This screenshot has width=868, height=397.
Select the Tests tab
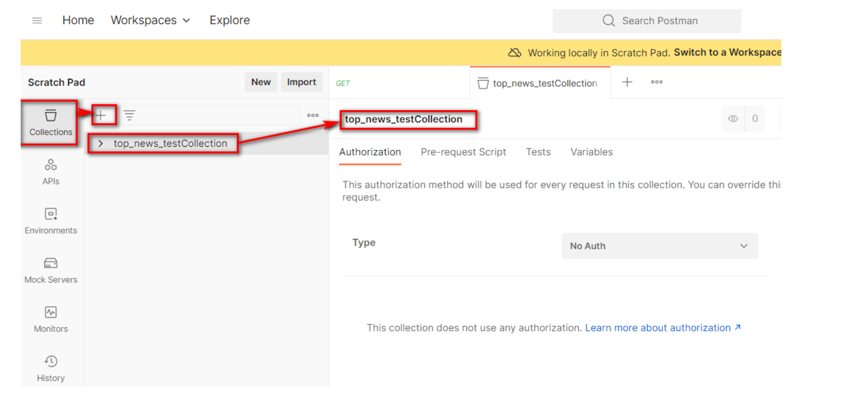pos(538,152)
